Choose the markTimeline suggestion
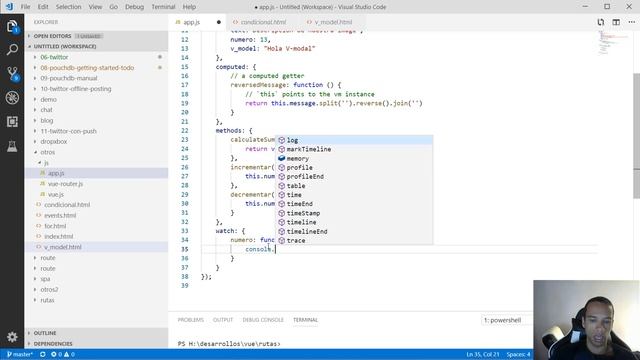 click(354, 149)
